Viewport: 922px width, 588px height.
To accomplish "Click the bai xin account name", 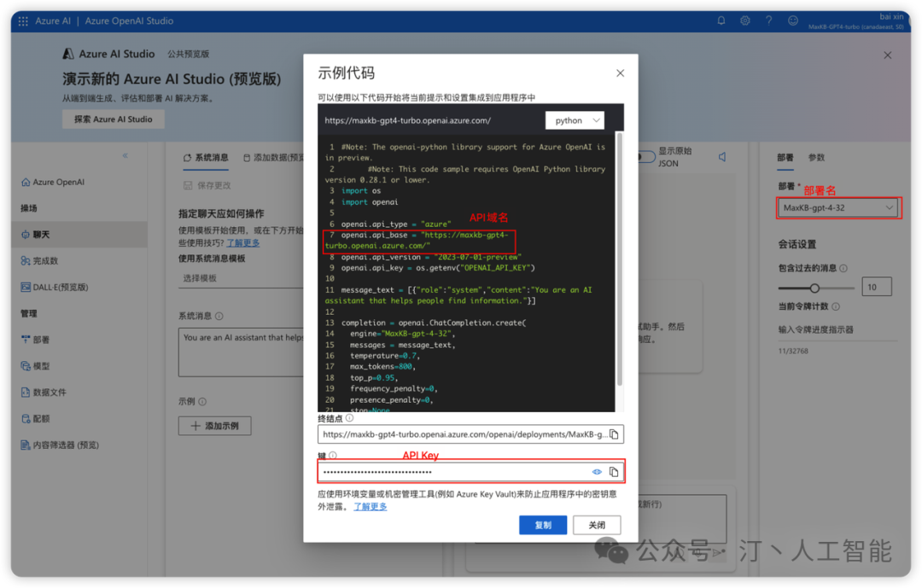I will coord(891,16).
